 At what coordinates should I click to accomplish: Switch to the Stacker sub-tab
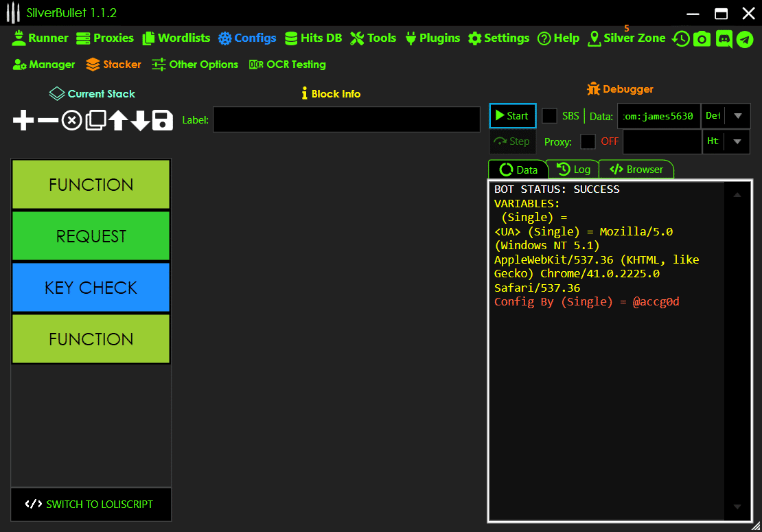point(113,64)
